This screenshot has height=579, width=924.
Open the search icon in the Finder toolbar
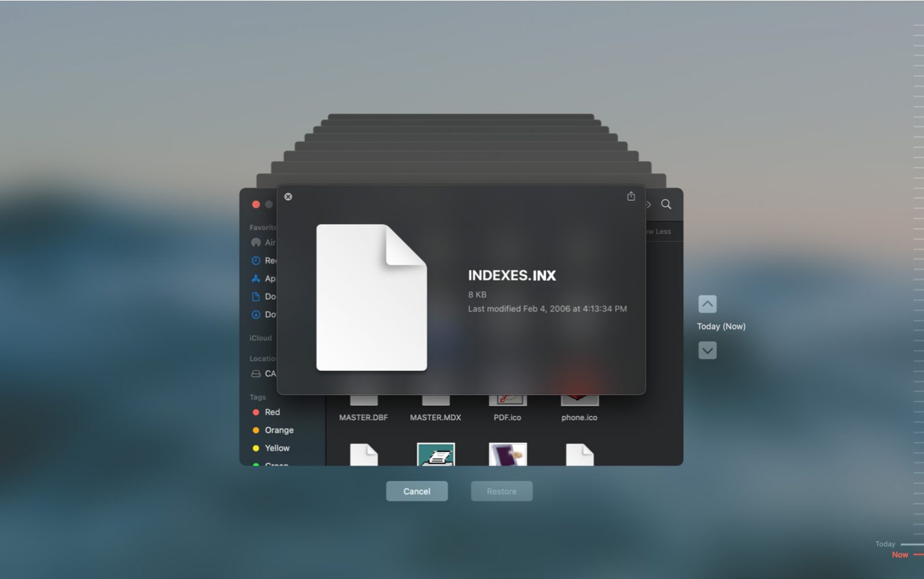pyautogui.click(x=666, y=204)
